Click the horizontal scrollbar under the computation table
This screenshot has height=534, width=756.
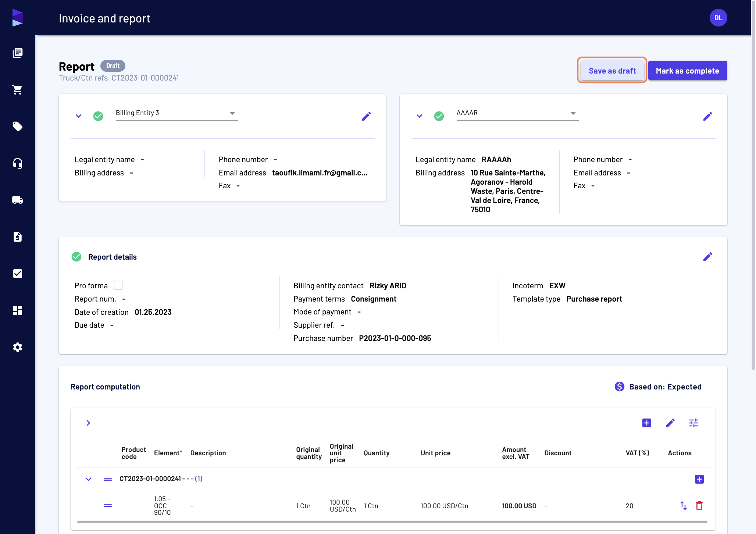[392, 522]
